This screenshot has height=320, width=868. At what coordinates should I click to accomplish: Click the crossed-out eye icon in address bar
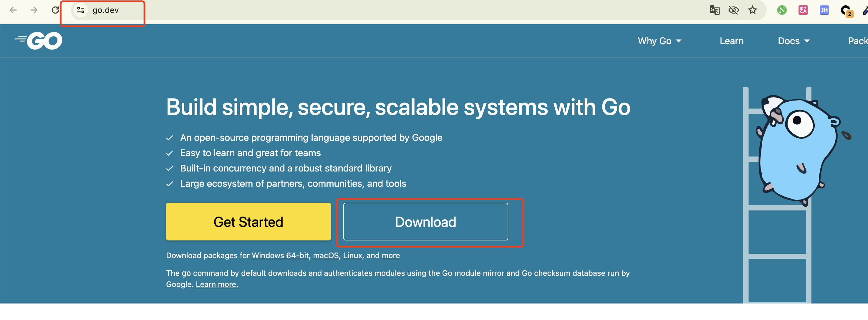[733, 10]
